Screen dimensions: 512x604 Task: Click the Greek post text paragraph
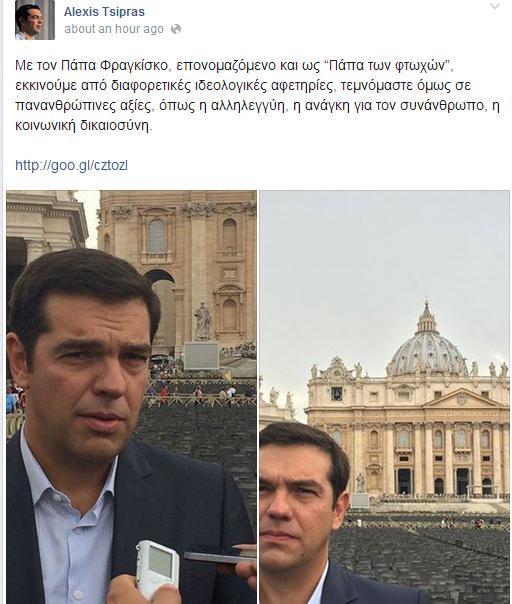pos(257,96)
